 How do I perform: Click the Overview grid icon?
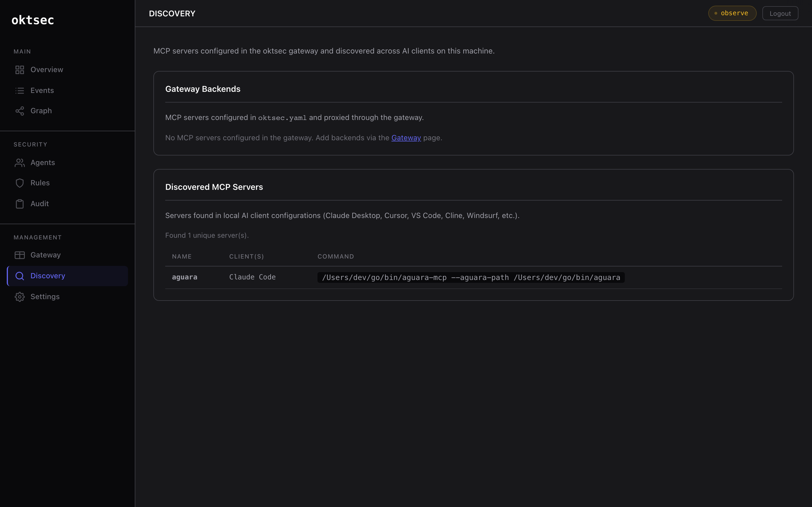click(19, 70)
